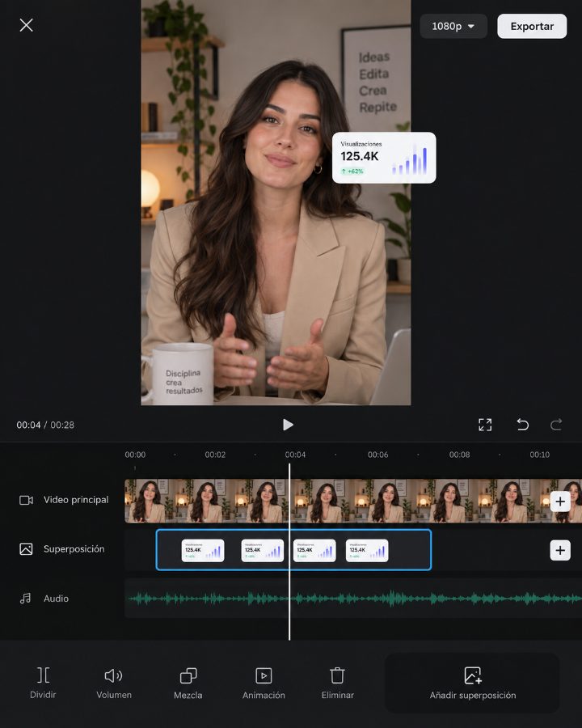Delete the clip with Eliminar

[337, 683]
